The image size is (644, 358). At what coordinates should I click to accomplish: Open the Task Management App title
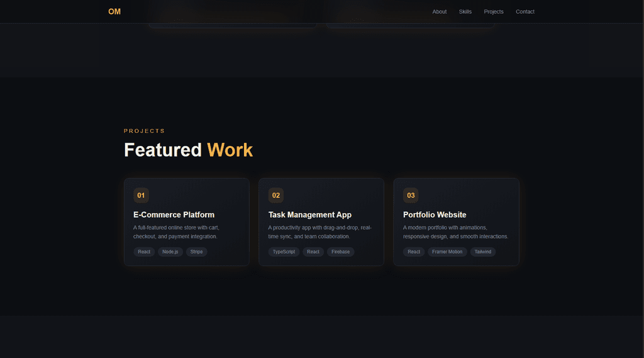[309, 215]
